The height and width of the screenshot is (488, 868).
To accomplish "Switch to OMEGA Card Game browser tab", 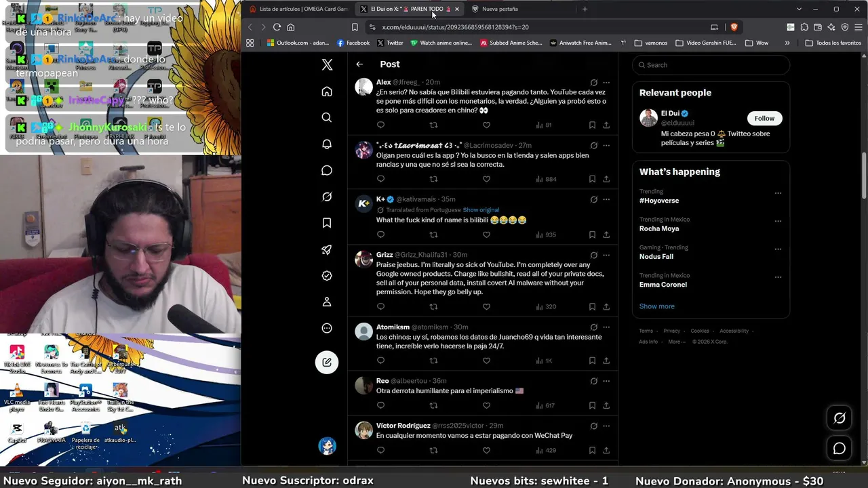I will tap(298, 9).
